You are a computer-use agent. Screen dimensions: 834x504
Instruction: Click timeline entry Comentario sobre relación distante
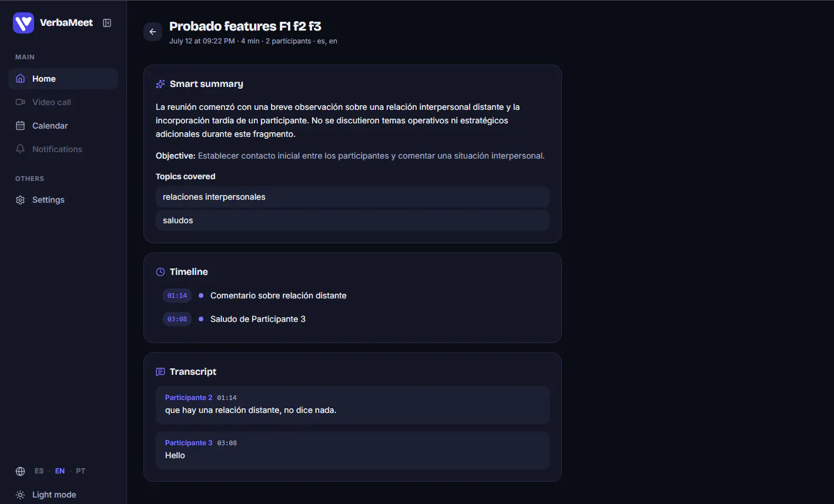coord(279,295)
